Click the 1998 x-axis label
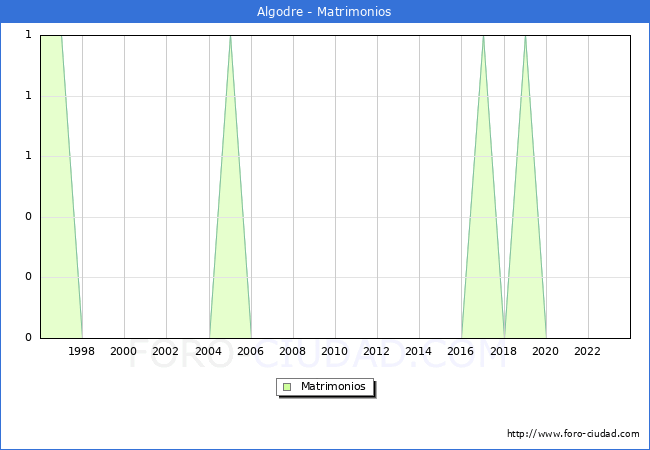 [x=81, y=351]
